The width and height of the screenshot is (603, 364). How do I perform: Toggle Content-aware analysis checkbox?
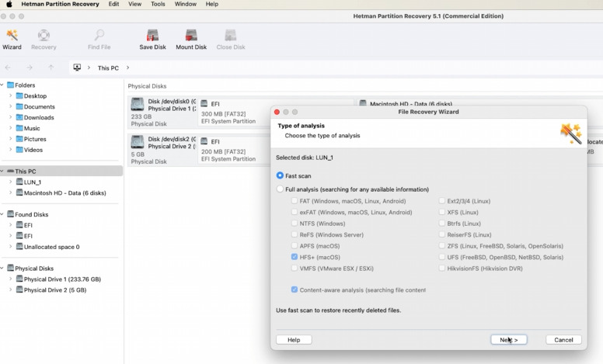pyautogui.click(x=295, y=289)
